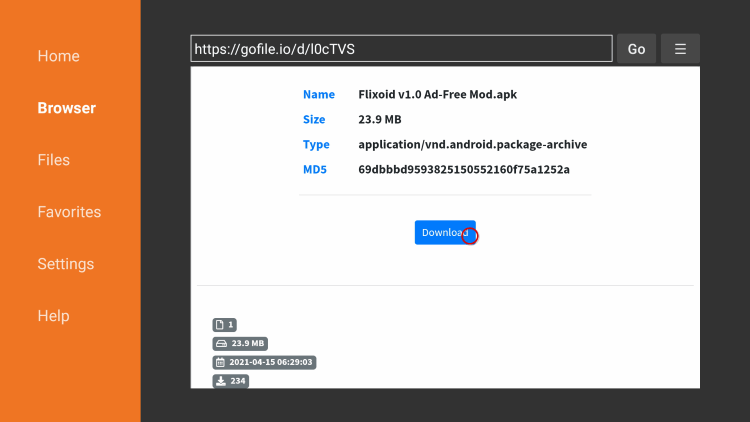Click the Flixoid v1.0 Ad-Free Mod.apk filename

(x=438, y=94)
